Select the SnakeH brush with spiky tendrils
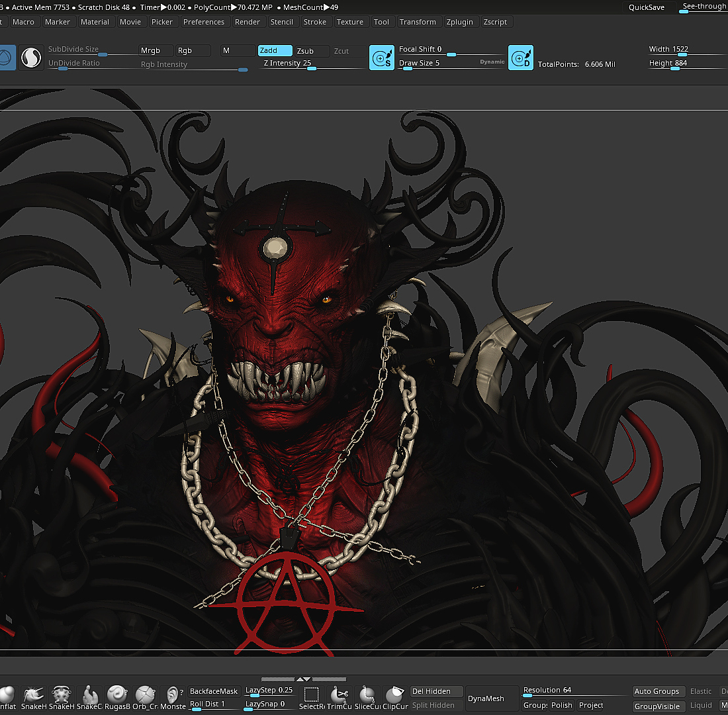This screenshot has width=728, height=715. [34, 698]
